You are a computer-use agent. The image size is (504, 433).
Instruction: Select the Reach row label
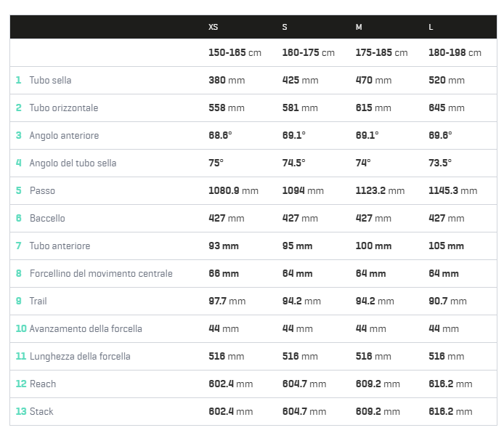(x=42, y=384)
